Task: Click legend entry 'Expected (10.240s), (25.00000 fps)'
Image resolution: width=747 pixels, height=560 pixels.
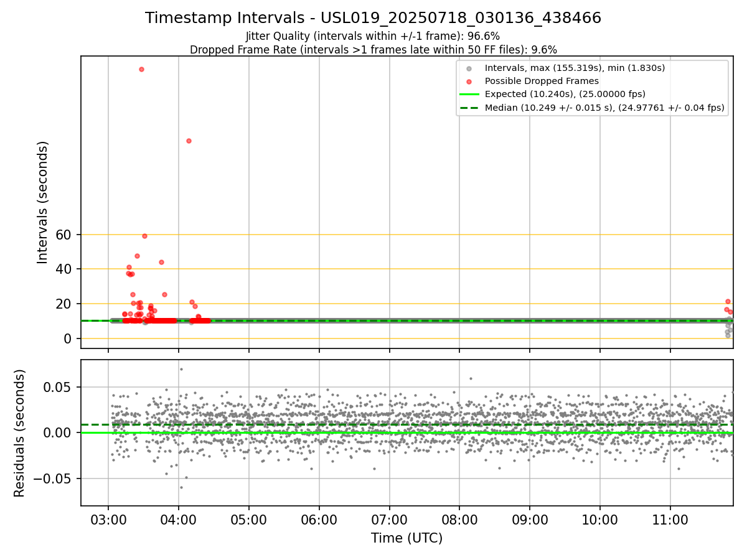Action: pos(565,94)
